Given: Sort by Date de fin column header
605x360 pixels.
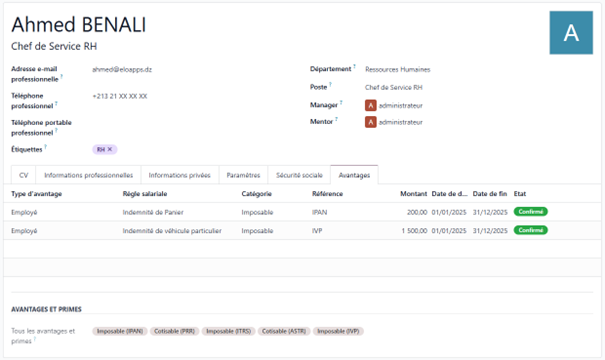Looking at the screenshot, I should [490, 194].
